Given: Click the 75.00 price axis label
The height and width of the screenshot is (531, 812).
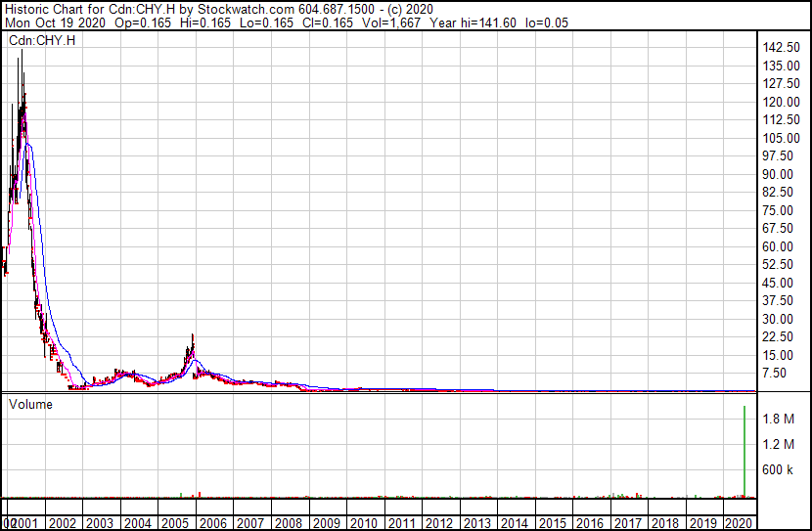Looking at the screenshot, I should click(x=778, y=210).
